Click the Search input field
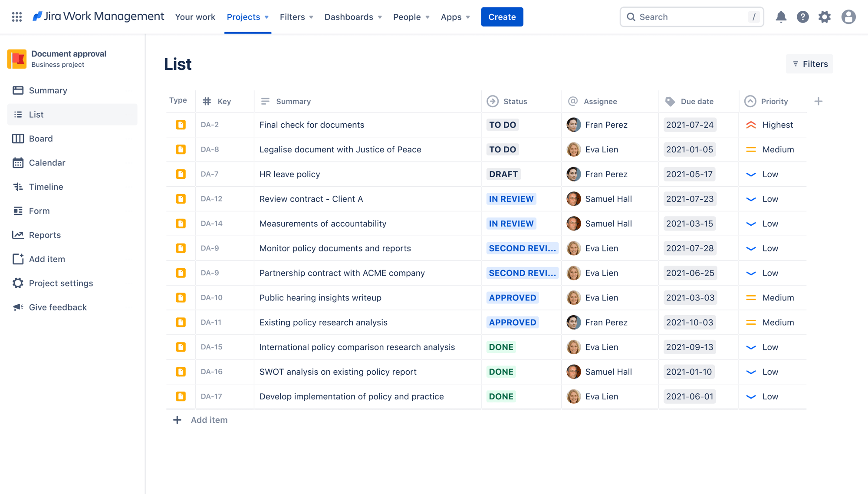Screen dimensions: 868x494 (x=694, y=16)
